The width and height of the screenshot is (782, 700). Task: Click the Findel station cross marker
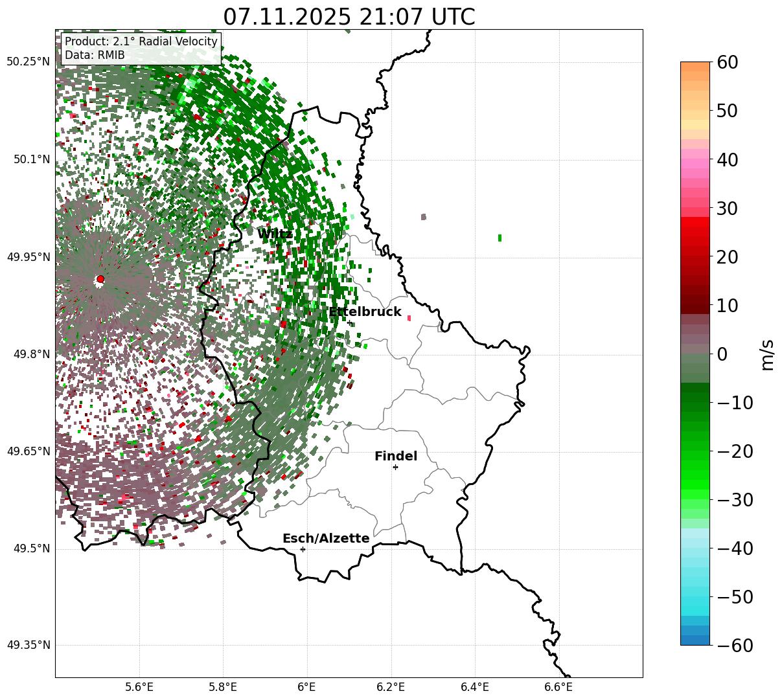(x=395, y=467)
